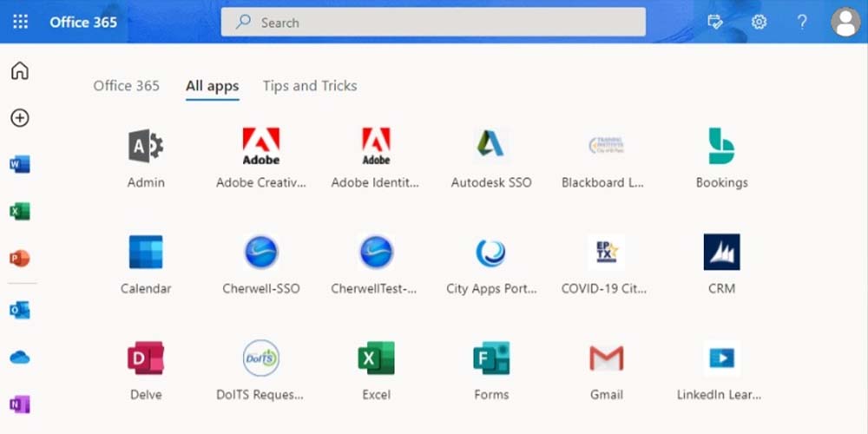The height and width of the screenshot is (434, 868).
Task: Click the Admin app label
Action: [x=146, y=182]
